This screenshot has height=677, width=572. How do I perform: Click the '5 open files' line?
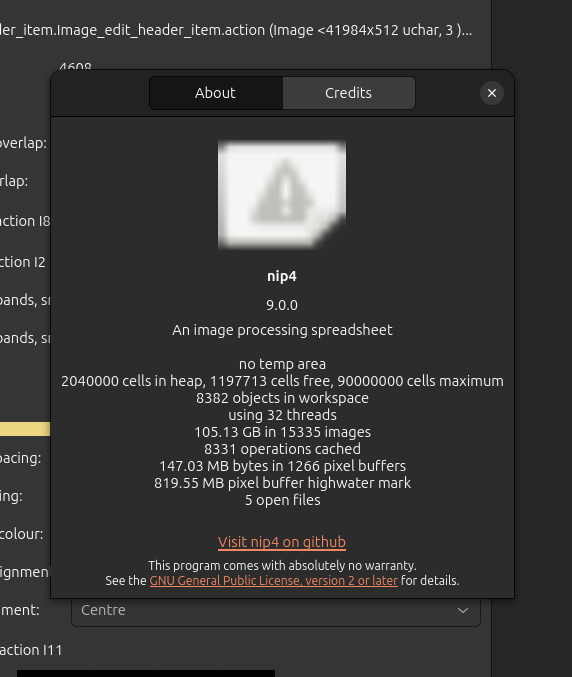pos(282,500)
